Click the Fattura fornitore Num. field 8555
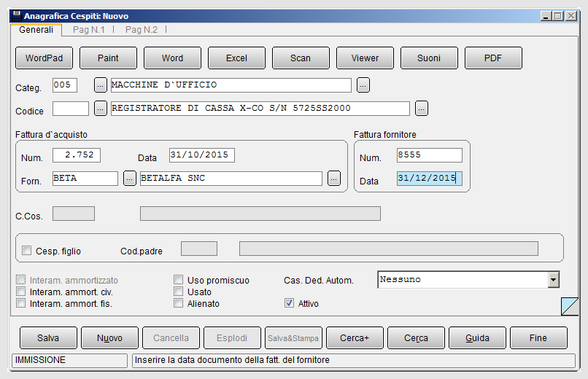The image size is (588, 379). 430,155
